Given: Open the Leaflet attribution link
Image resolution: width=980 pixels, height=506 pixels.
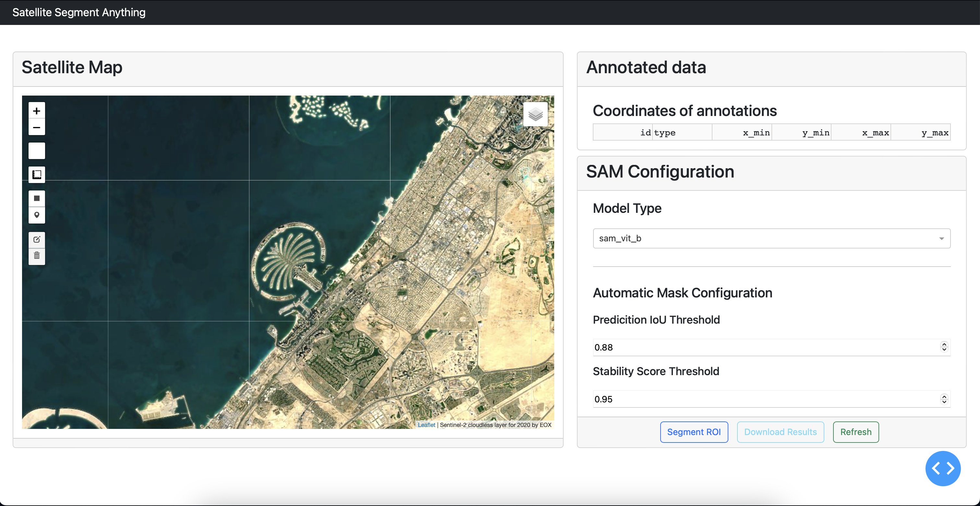Looking at the screenshot, I should tap(426, 425).
